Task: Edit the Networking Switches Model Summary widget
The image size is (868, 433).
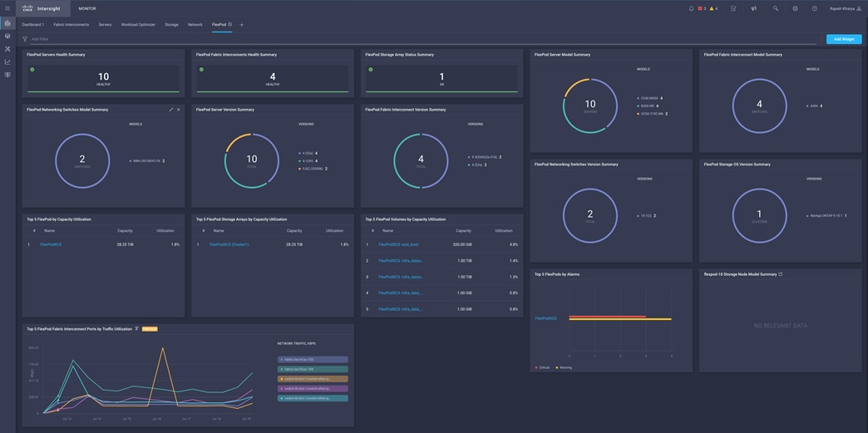Action: coord(171,110)
